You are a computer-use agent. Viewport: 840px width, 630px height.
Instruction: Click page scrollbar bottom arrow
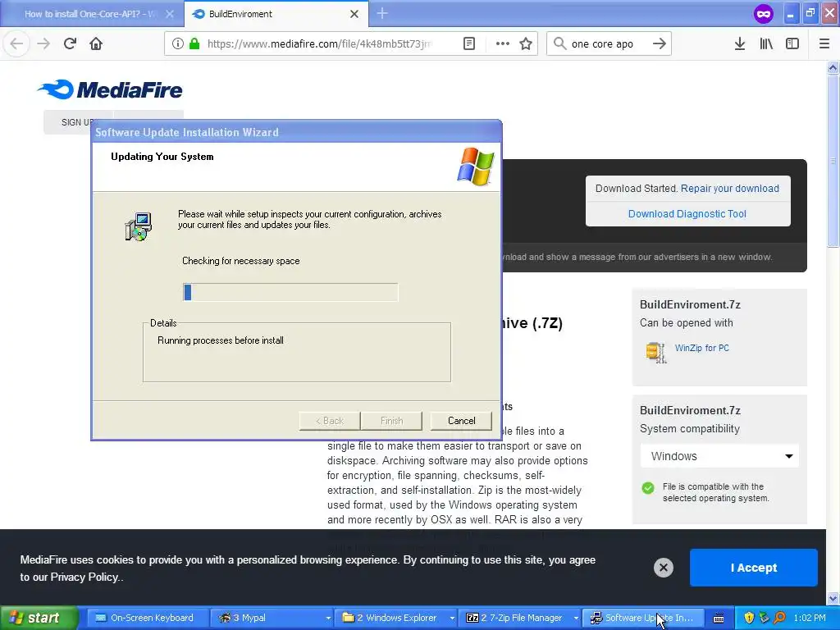tap(833, 598)
